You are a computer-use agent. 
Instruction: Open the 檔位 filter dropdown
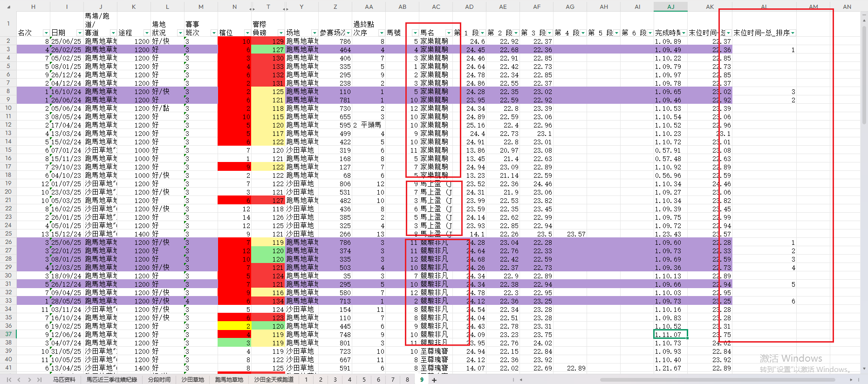coord(247,33)
